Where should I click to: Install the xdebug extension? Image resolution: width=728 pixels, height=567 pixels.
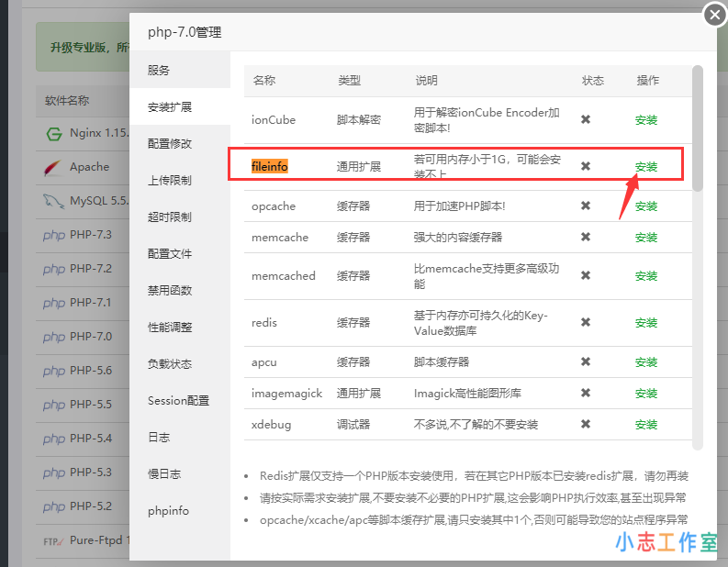coord(645,424)
